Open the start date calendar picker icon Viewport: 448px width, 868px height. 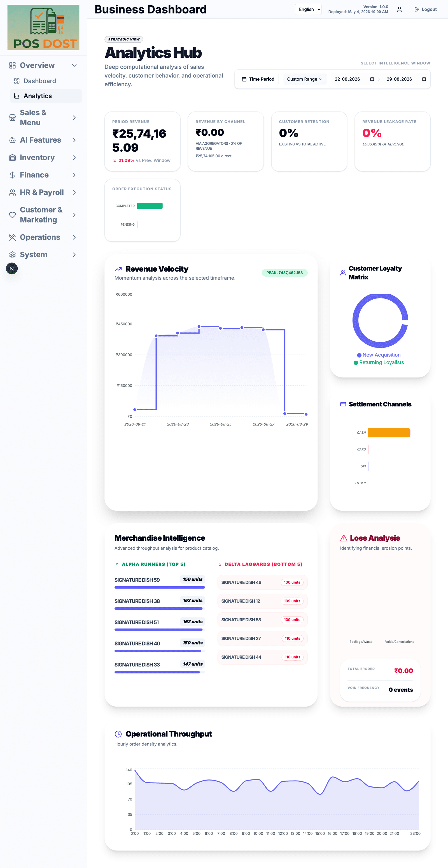coord(372,79)
